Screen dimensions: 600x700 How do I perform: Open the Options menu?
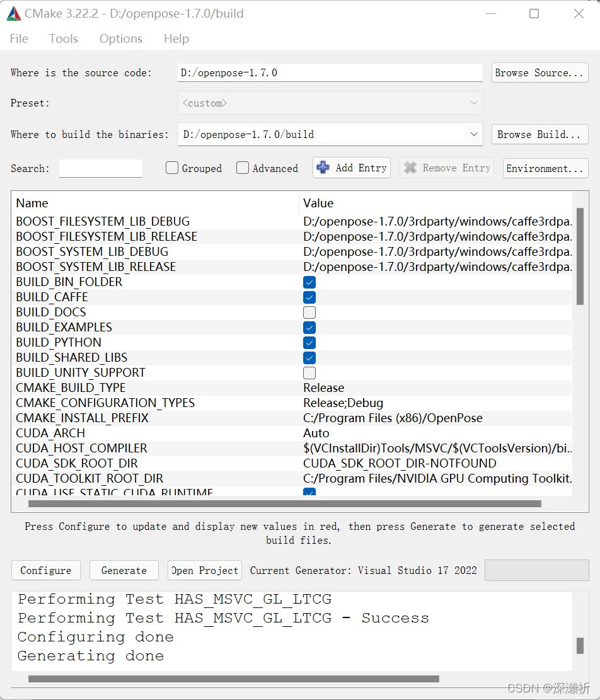point(120,38)
